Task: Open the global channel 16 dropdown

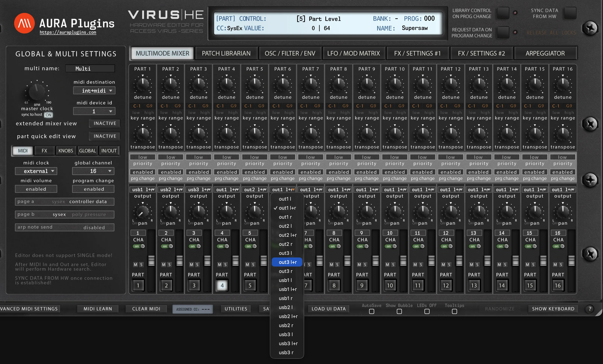Action: click(93, 171)
